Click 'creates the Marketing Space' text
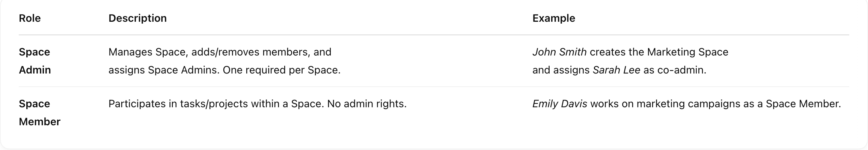The height and width of the screenshot is (150, 868). (x=659, y=52)
